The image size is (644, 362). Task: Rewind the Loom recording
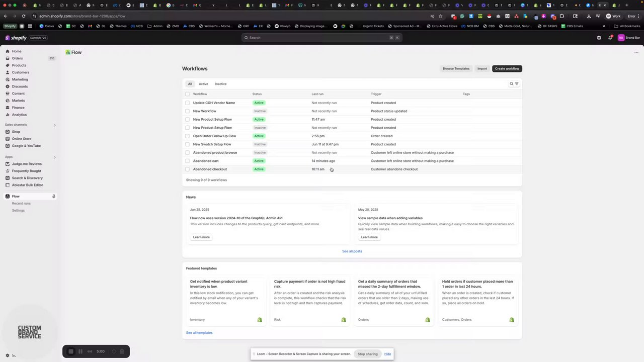tap(90, 351)
